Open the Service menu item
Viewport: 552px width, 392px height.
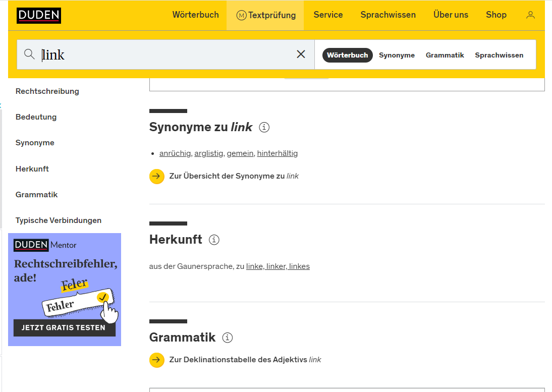pos(328,15)
